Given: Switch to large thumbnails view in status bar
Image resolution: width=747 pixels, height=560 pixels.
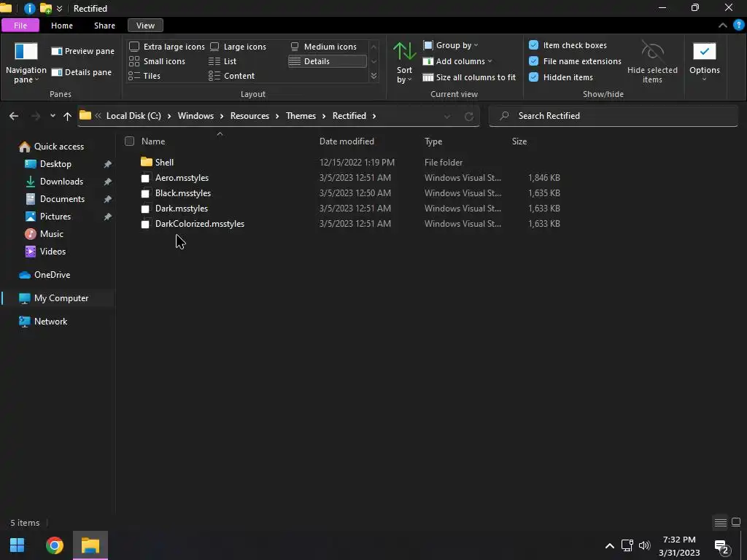Looking at the screenshot, I should 736,522.
